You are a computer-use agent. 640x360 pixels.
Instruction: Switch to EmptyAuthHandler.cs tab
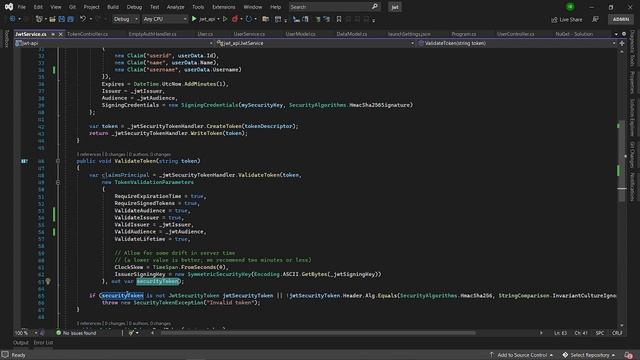152,34
